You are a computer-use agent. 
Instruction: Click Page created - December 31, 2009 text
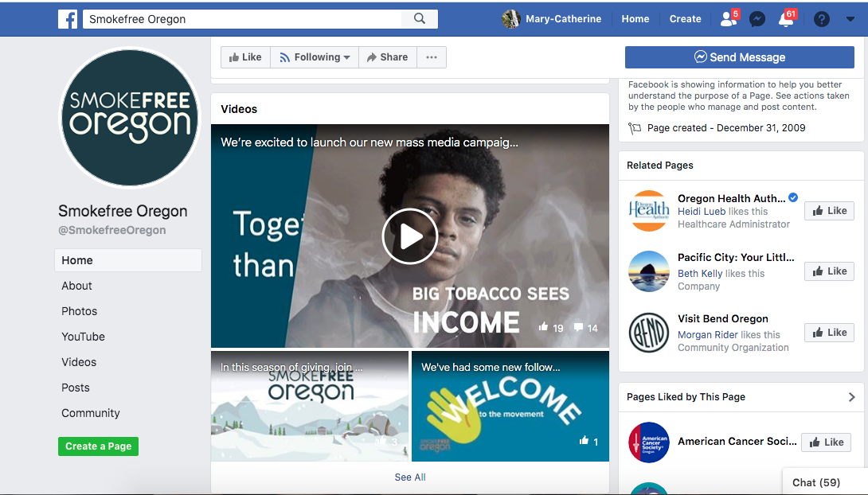click(726, 128)
